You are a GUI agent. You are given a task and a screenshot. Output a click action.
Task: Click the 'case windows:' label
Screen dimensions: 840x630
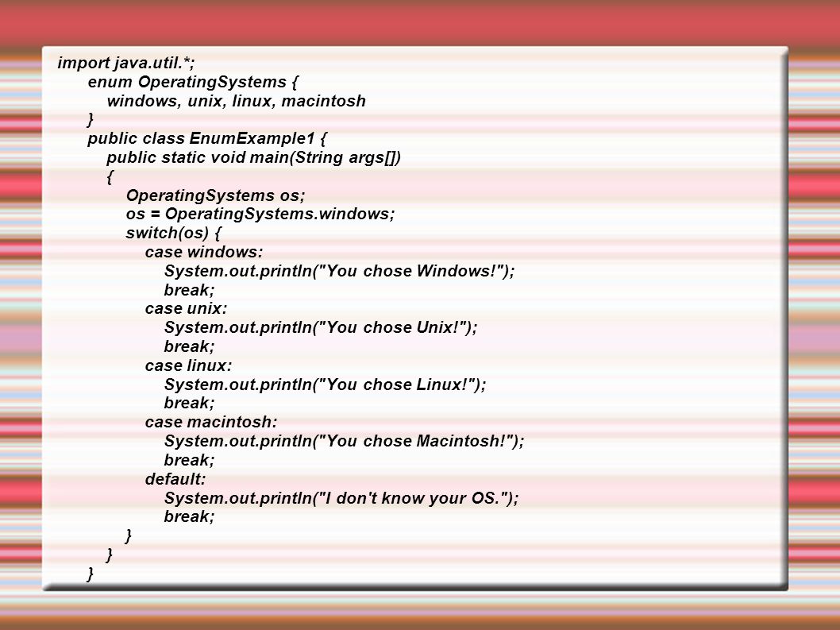tap(204, 252)
